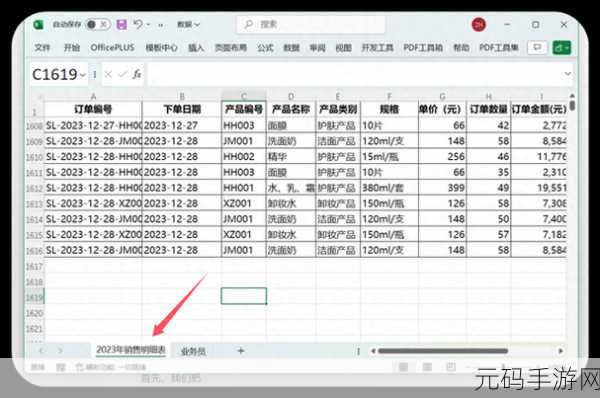
Task: Open the PDF工具箱 tab
Action: point(423,47)
